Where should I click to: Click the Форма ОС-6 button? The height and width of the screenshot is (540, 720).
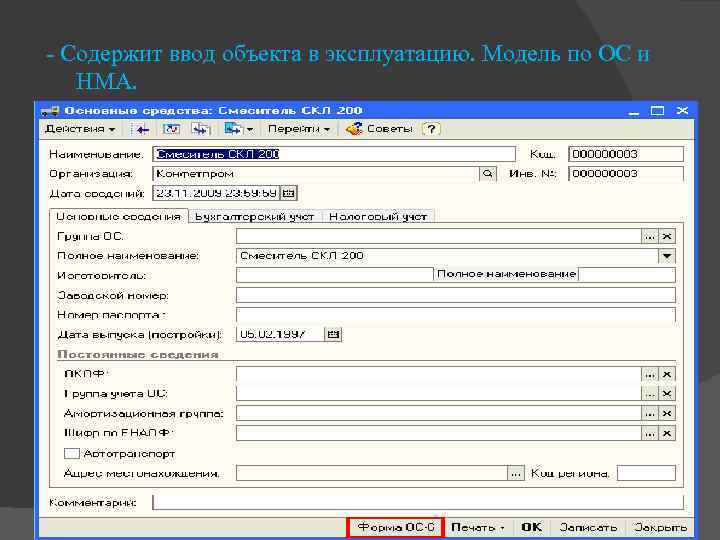(395, 527)
